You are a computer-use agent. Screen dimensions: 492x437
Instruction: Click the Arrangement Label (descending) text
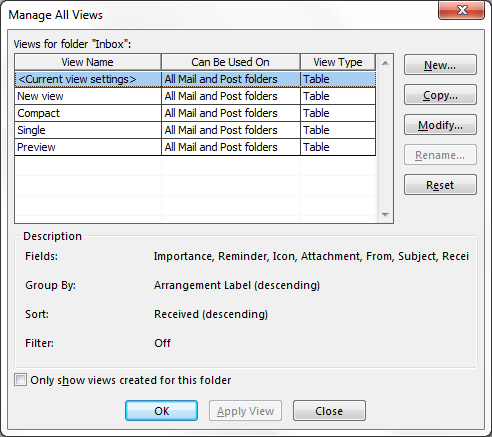coord(237,285)
